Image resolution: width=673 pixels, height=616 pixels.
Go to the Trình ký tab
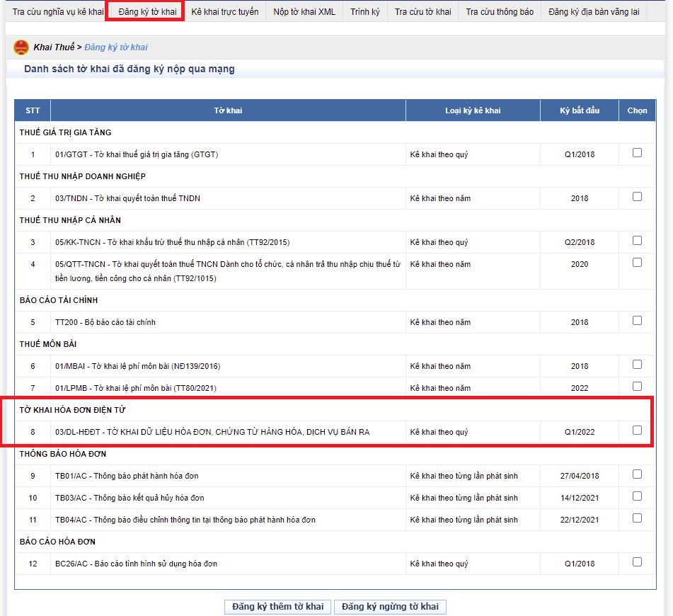[364, 12]
